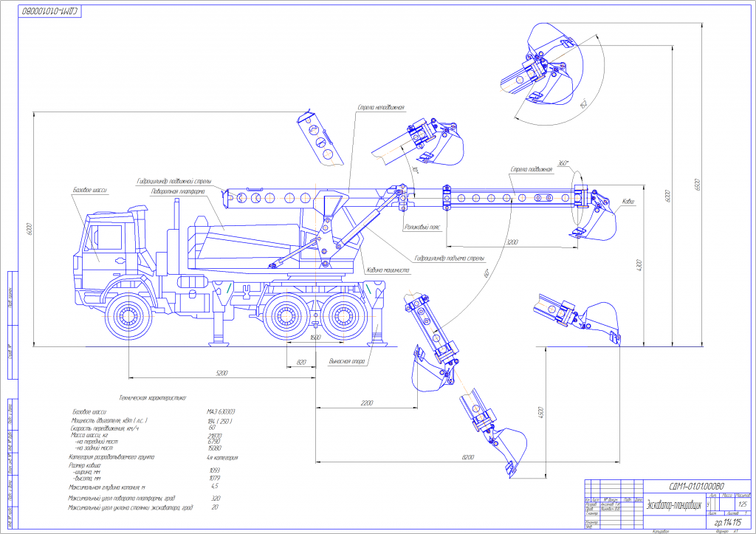Select the '6790' value
756x534 pixels.
tap(213, 442)
